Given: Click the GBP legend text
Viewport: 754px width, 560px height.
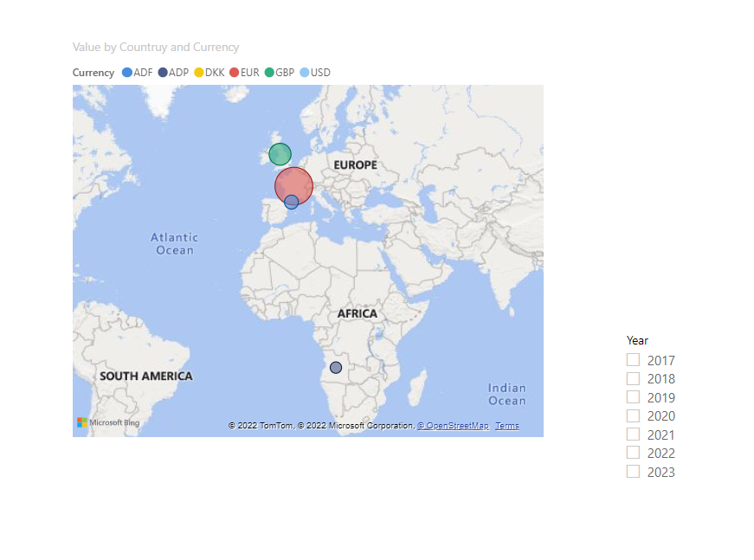Looking at the screenshot, I should 285,73.
